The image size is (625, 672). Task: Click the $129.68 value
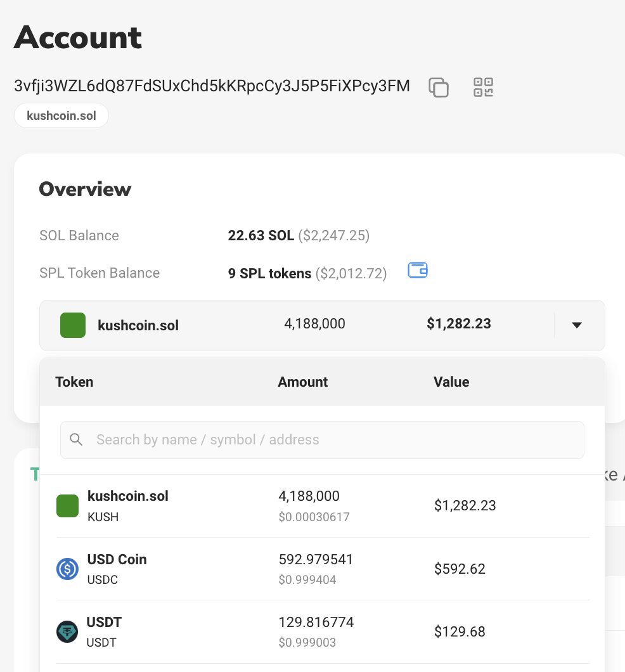pos(460,631)
